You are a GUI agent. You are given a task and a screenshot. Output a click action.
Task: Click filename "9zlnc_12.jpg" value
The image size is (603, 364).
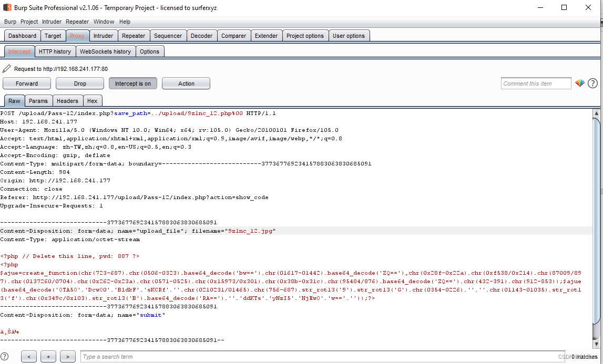[x=250, y=231]
